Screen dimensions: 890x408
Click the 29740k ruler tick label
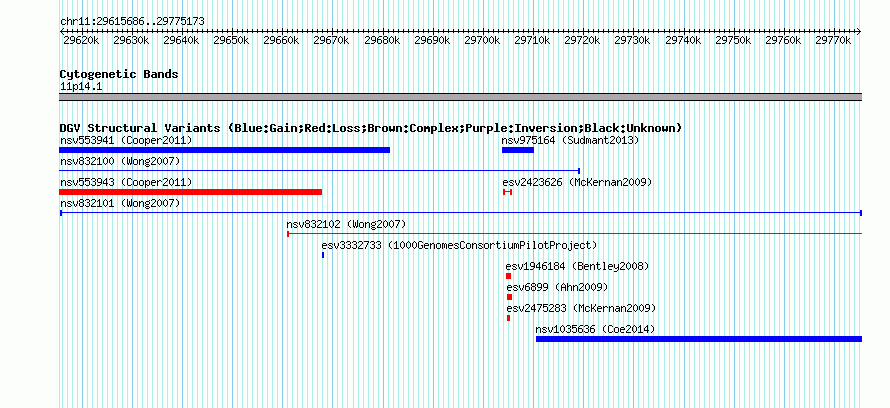tap(683, 40)
